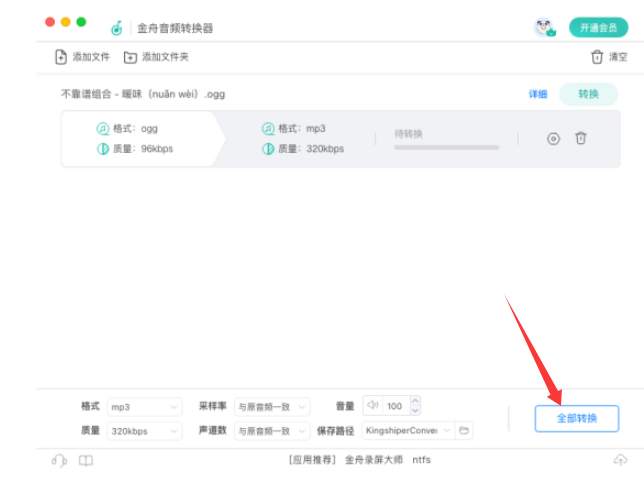Click the source 质量: 96kbps quality icon
The image size is (644, 485).
click(103, 149)
